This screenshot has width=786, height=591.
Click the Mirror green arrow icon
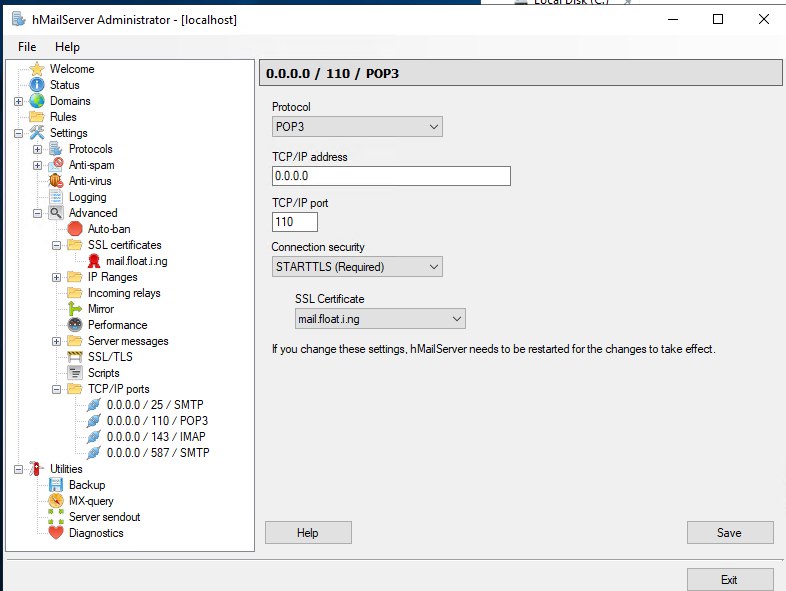click(75, 309)
